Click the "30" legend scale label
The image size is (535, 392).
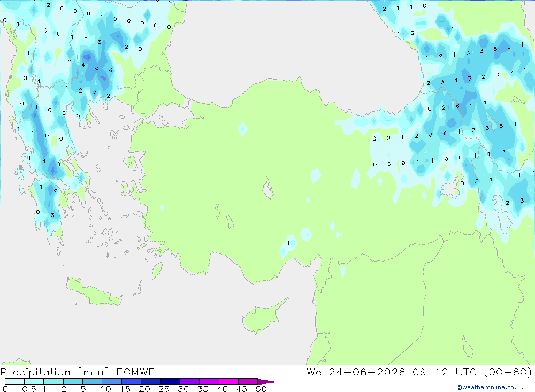183,389
